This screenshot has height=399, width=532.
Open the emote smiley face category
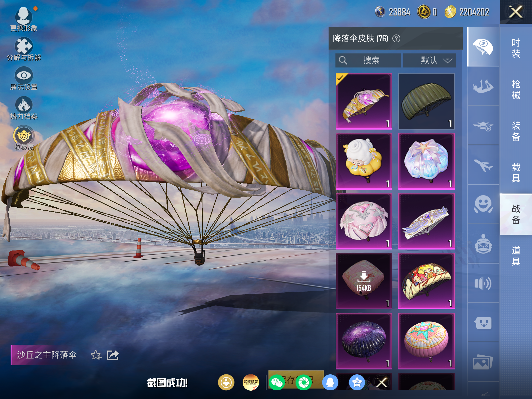coord(483,204)
